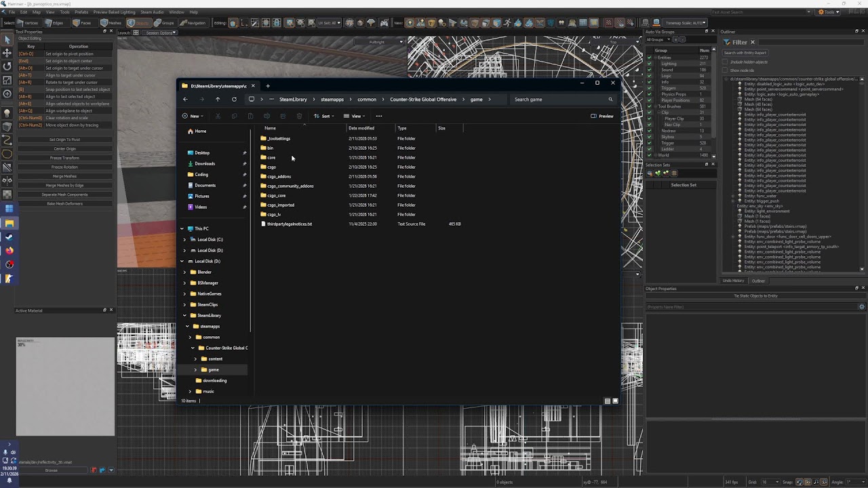
Task: Switch selection mode to Meshes
Action: coord(111,22)
